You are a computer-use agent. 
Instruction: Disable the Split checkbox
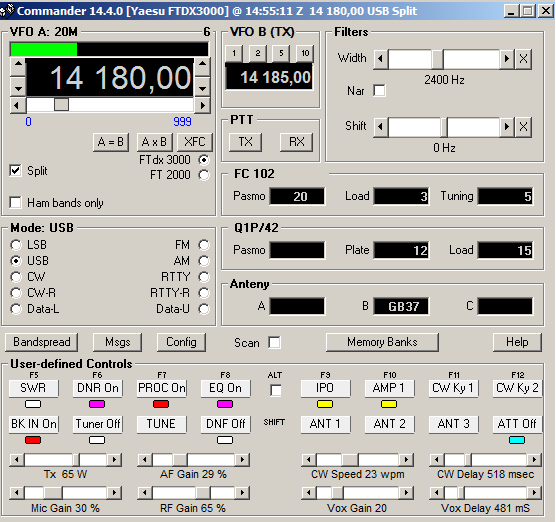click(x=15, y=171)
